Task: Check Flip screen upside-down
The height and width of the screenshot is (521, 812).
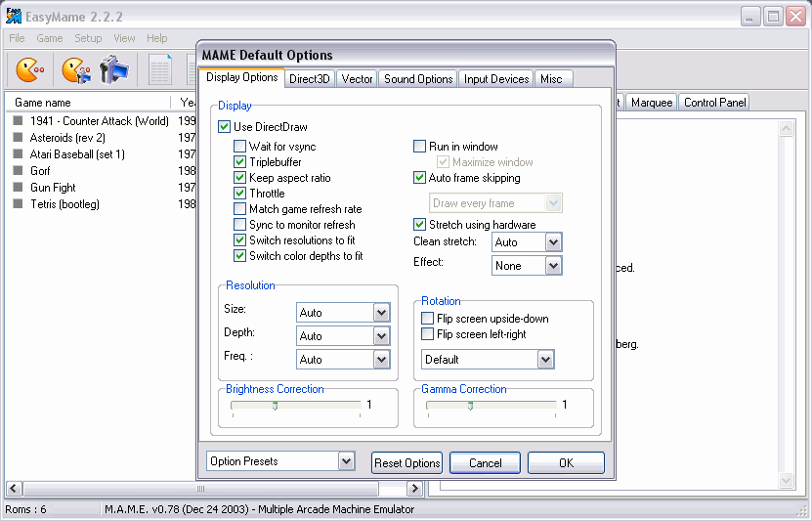Action: (427, 318)
